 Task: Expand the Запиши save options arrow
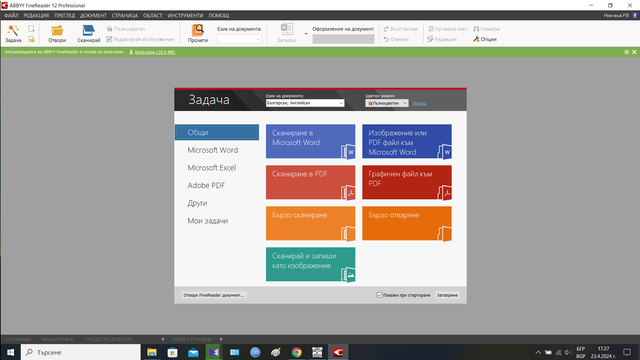coord(306,33)
